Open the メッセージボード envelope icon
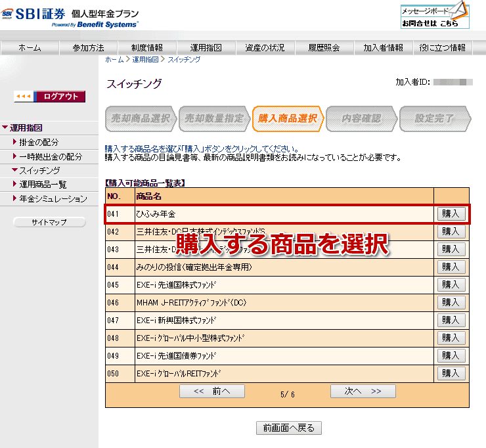 coord(460,10)
